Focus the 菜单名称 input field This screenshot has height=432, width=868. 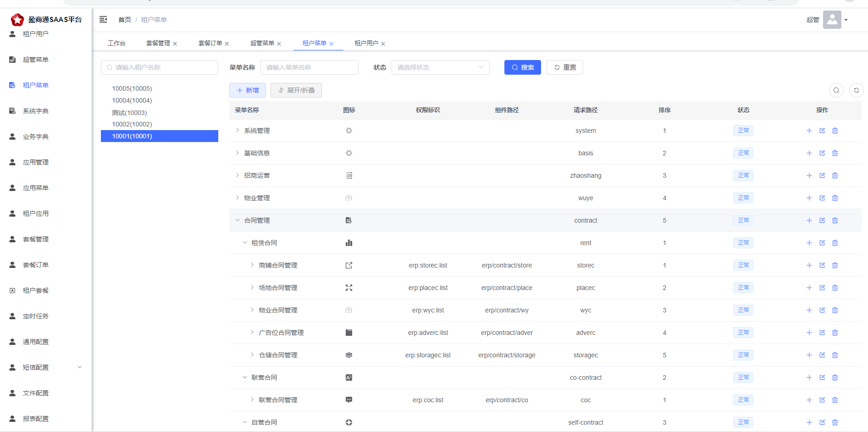(310, 67)
